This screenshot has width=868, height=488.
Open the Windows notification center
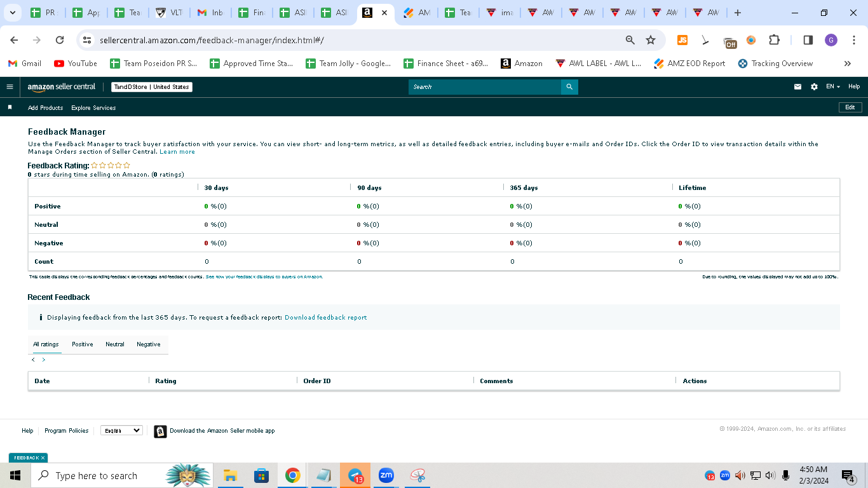coord(848,475)
